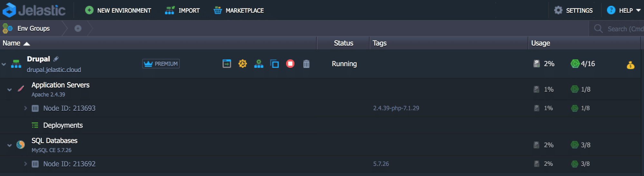Click the MySQL database icon

(x=21, y=144)
